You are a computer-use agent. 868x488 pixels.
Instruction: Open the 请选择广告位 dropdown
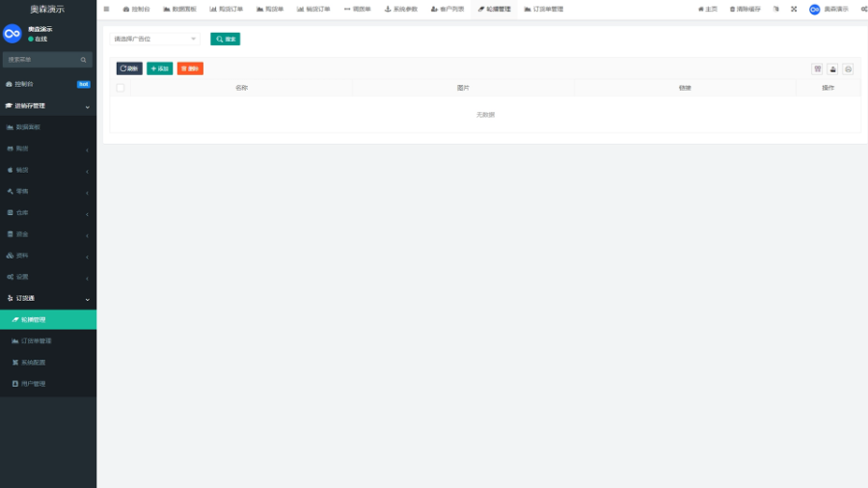(154, 39)
